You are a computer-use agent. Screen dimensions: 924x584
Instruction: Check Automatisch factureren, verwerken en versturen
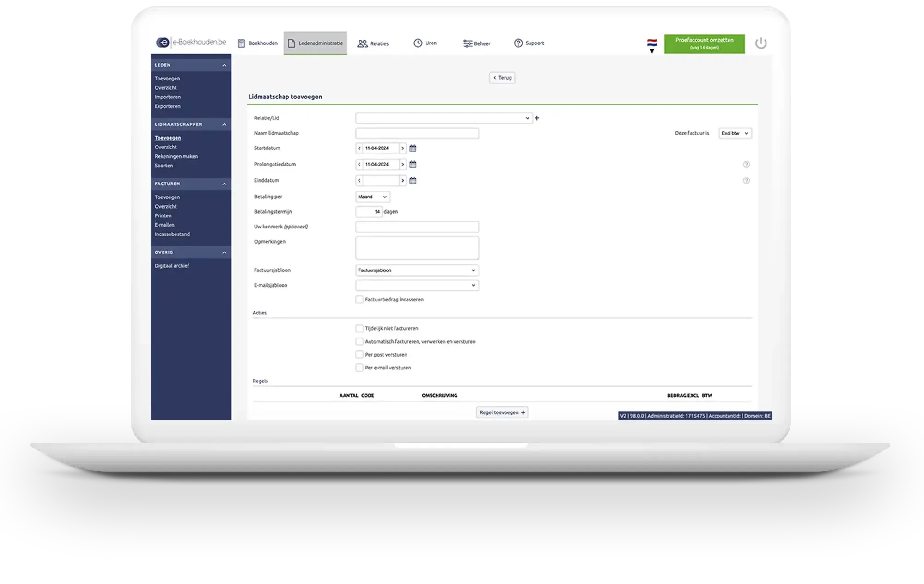pos(359,342)
